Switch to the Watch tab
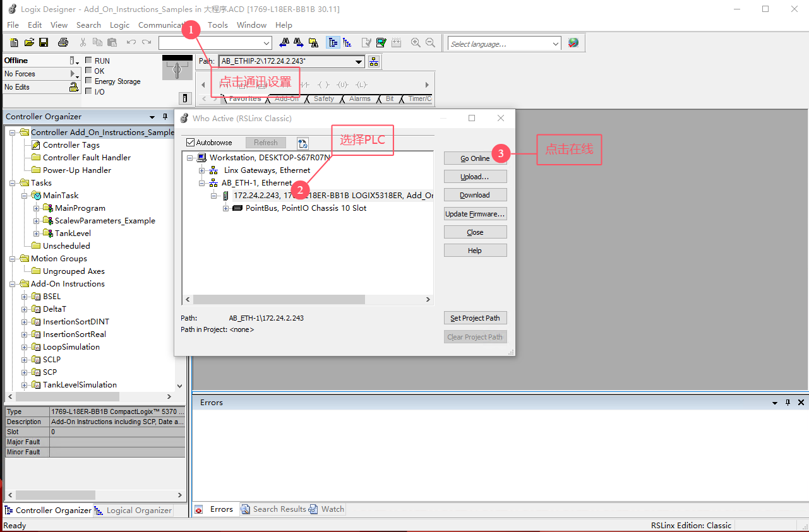Viewport: 809px width, 532px height. point(327,509)
